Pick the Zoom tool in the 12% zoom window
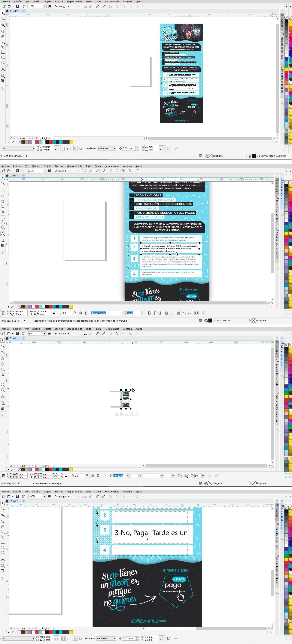Viewport: 292px width, 644px height. 3,32
